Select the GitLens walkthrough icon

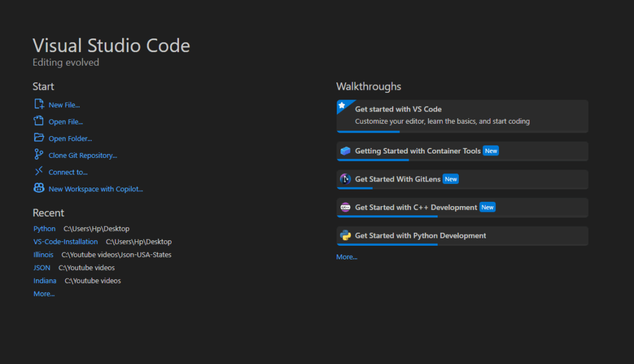pos(345,179)
